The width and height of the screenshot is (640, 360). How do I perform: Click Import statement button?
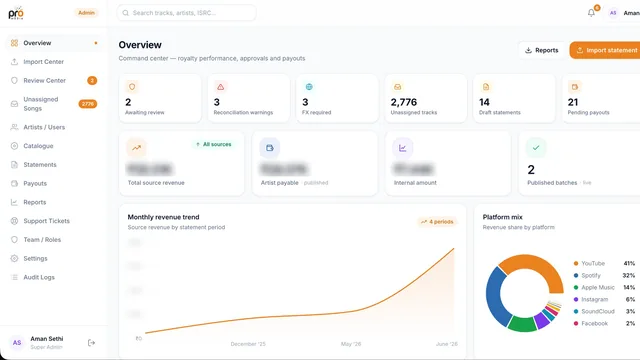(x=605, y=50)
